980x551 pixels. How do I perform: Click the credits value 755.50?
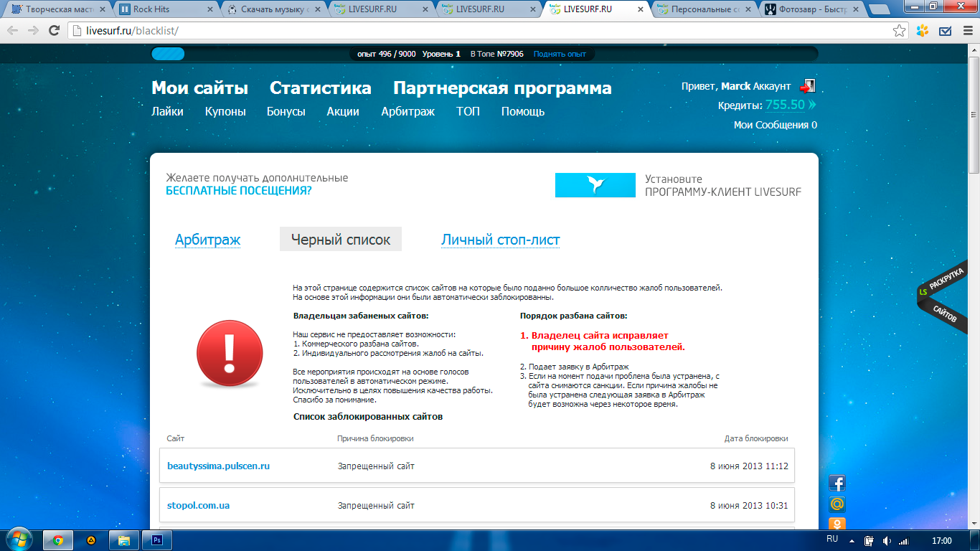click(785, 105)
